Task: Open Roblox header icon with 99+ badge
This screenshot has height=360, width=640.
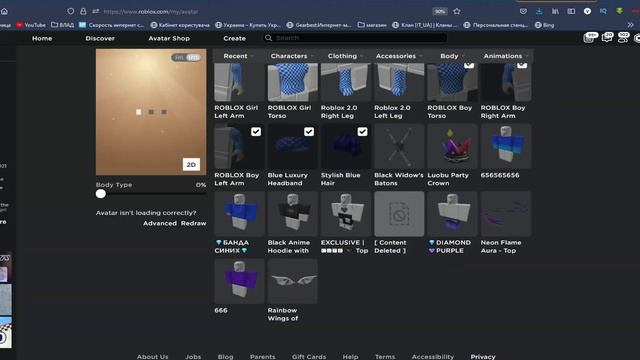Action: click(589, 38)
